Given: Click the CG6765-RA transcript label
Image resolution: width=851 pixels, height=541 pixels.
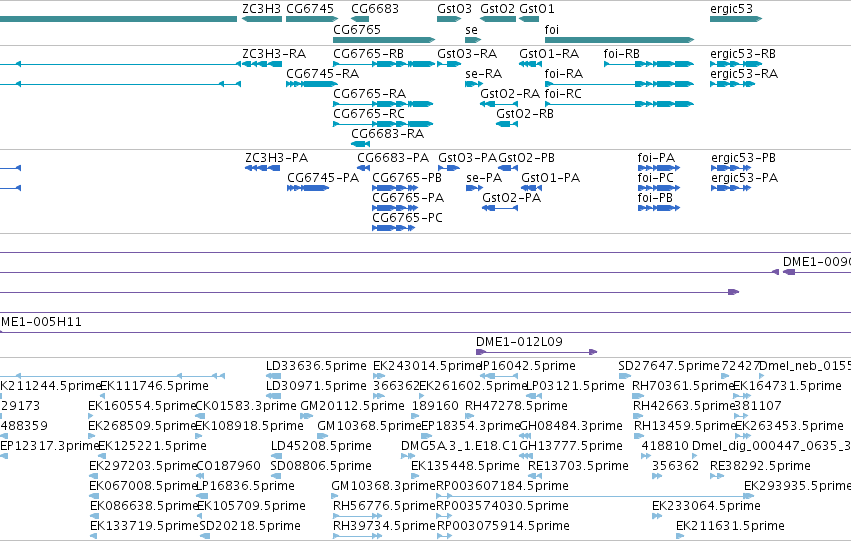Looking at the screenshot, I should 370,94.
